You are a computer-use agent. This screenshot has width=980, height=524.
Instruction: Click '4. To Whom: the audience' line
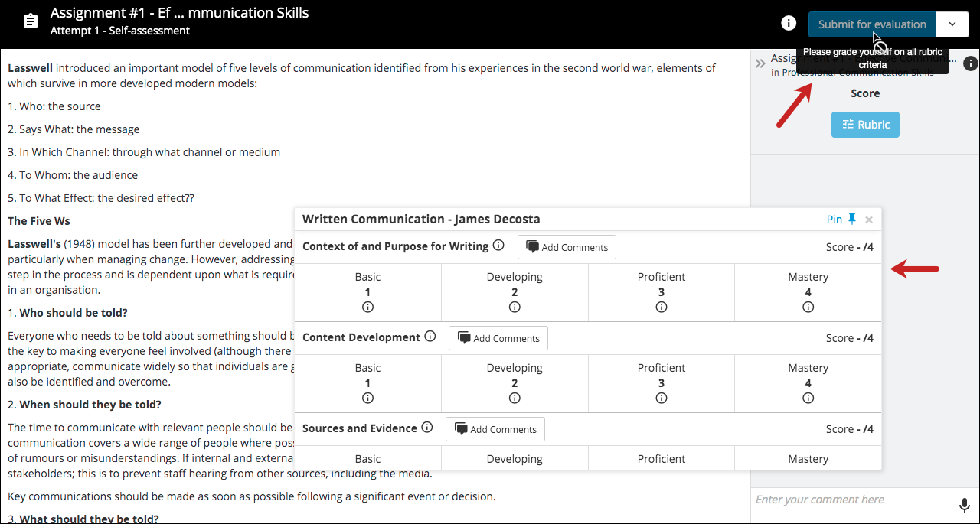[x=73, y=175]
